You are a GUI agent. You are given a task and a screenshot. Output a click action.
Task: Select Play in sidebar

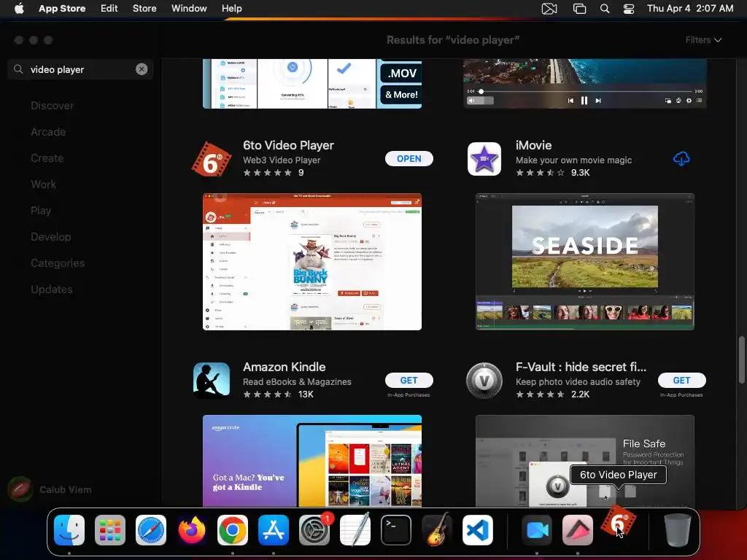click(x=41, y=211)
